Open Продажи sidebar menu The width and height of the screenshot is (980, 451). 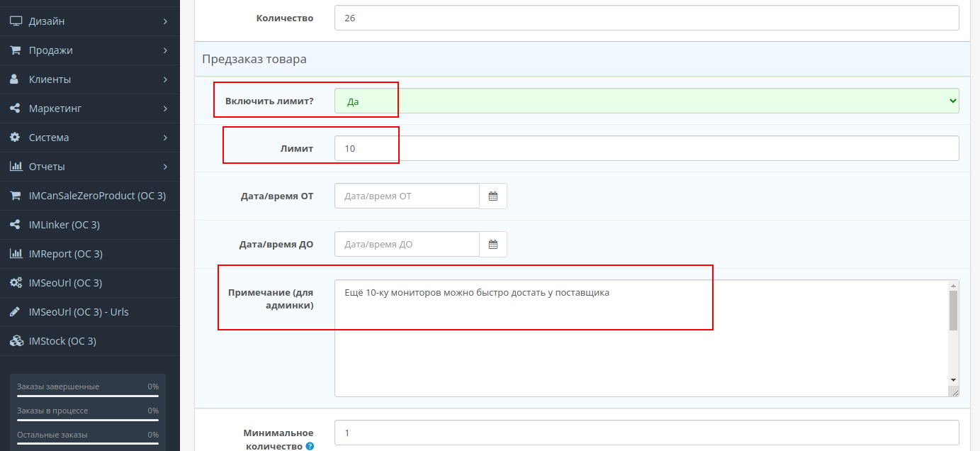(x=90, y=50)
